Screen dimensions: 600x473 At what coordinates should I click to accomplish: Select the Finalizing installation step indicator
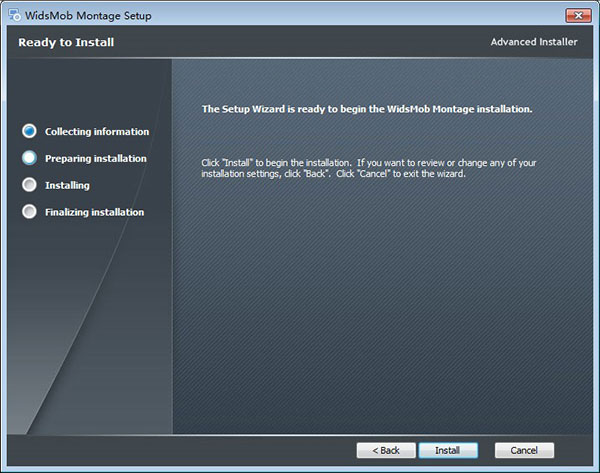(x=29, y=212)
